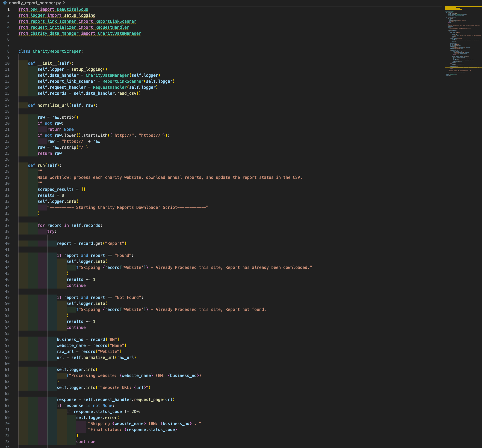Click the 'Main workflow' docstring text

click(x=170, y=177)
